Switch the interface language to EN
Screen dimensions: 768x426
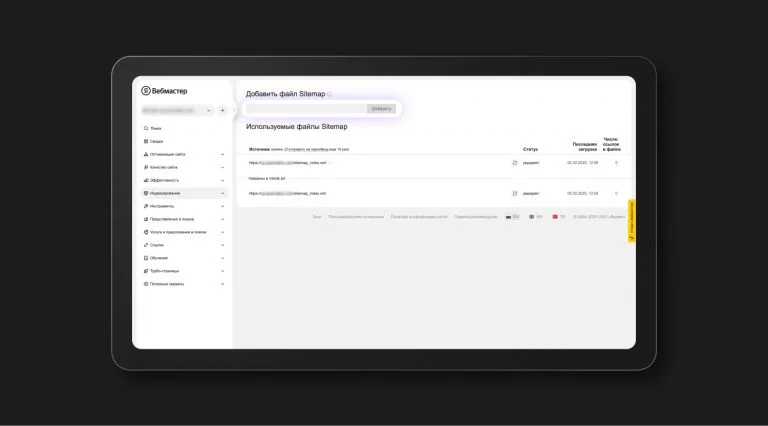(535, 216)
